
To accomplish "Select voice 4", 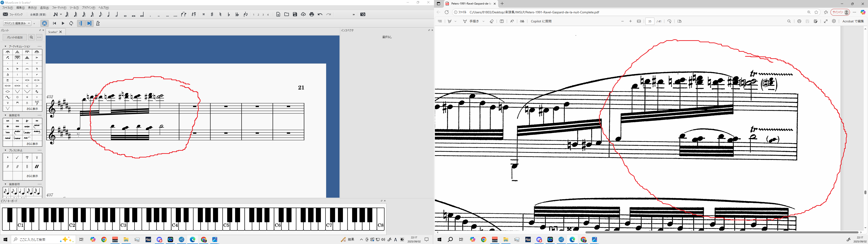I will [x=268, y=15].
